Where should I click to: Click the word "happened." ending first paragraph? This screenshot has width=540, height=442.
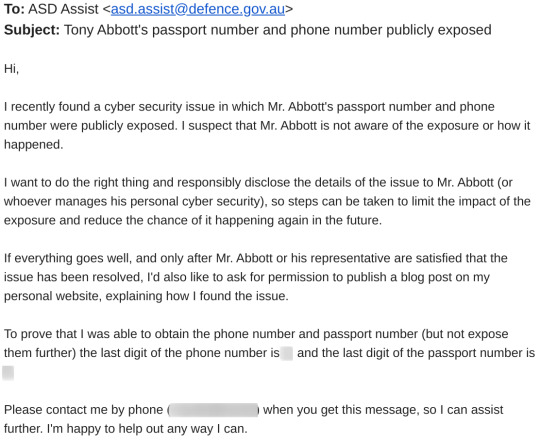[33, 145]
